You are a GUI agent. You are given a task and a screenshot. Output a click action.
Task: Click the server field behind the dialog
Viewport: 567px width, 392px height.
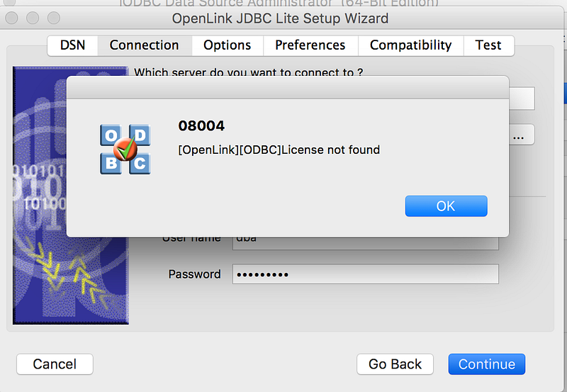click(x=522, y=99)
